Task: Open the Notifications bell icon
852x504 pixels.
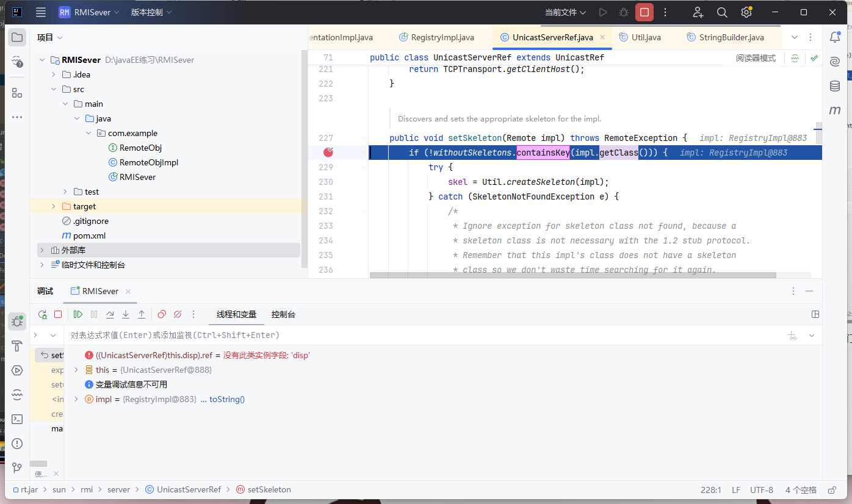Action: click(x=834, y=37)
